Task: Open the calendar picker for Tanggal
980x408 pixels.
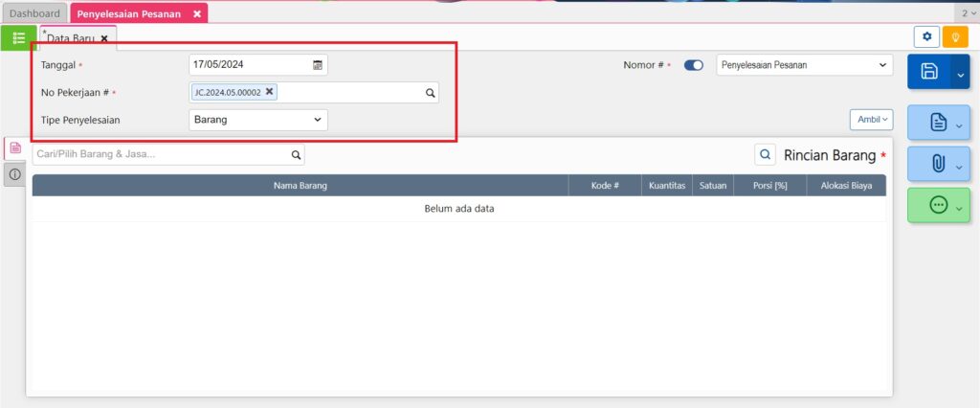Action: 318,64
